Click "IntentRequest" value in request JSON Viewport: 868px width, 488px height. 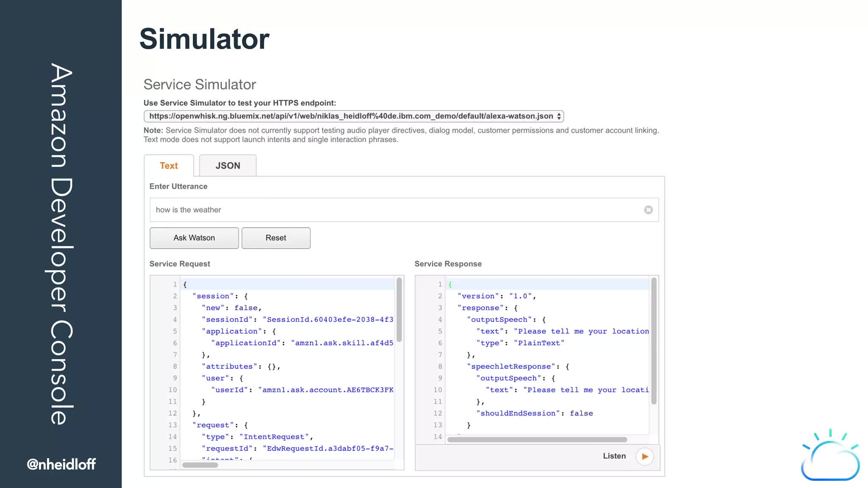point(275,437)
